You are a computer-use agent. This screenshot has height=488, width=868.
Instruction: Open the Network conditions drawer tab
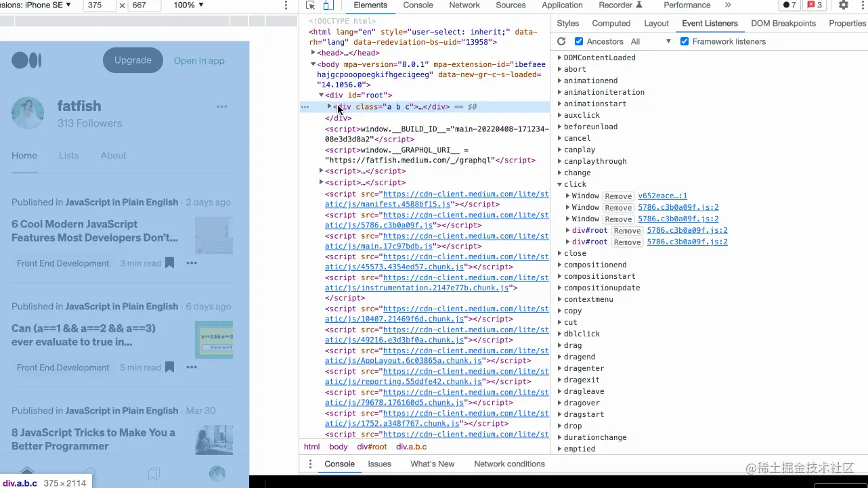509,464
